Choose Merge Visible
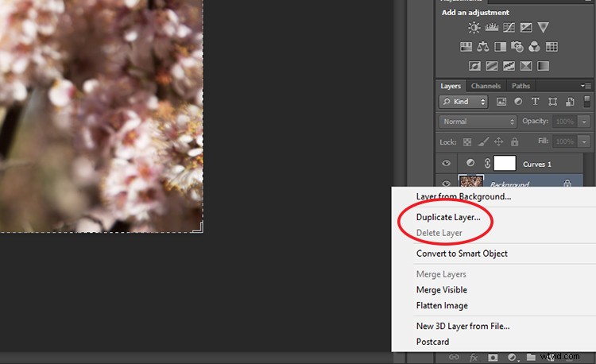The height and width of the screenshot is (364, 596). (x=442, y=290)
